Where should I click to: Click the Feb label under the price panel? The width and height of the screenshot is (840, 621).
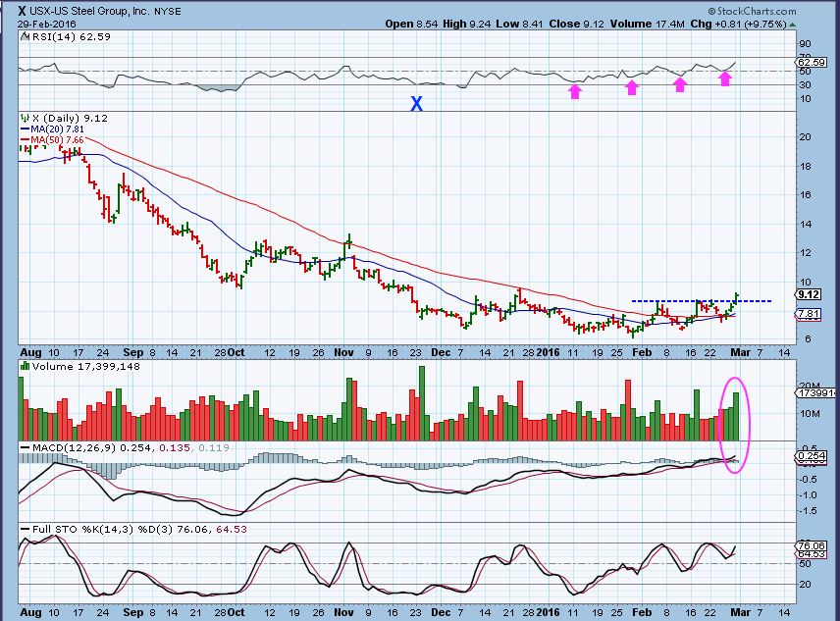tap(642, 352)
